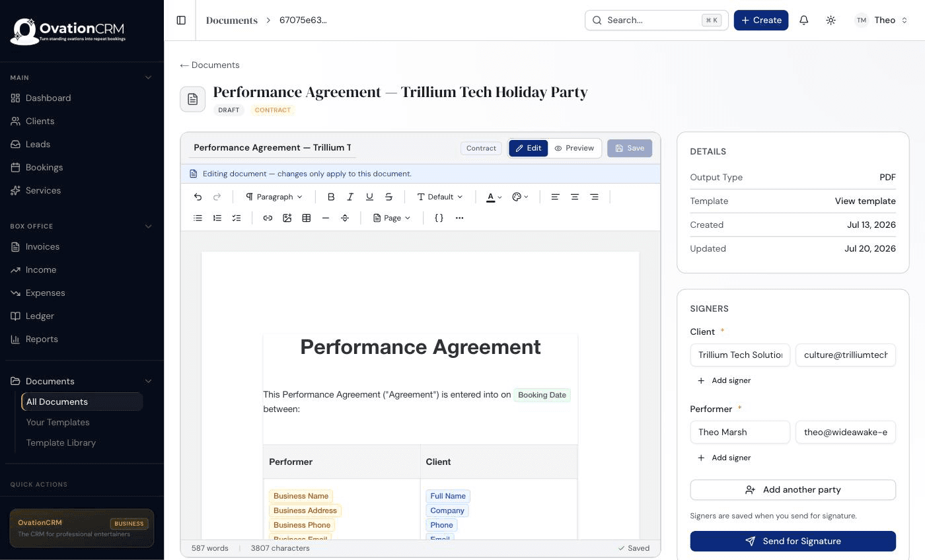Viewport: 925px width, 560px height.
Task: Toggle bold formatting
Action: coord(331,197)
